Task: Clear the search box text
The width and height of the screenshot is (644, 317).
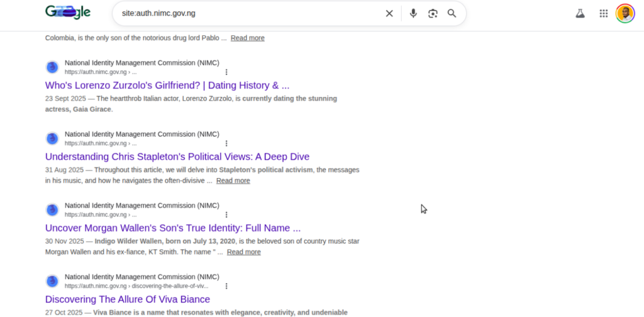Action: (x=389, y=13)
